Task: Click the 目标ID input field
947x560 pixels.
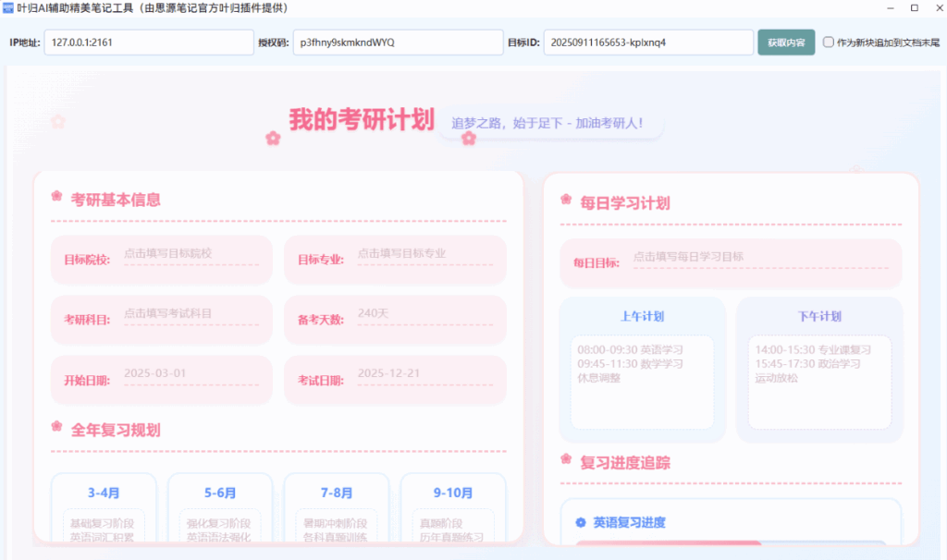Action: [x=648, y=43]
